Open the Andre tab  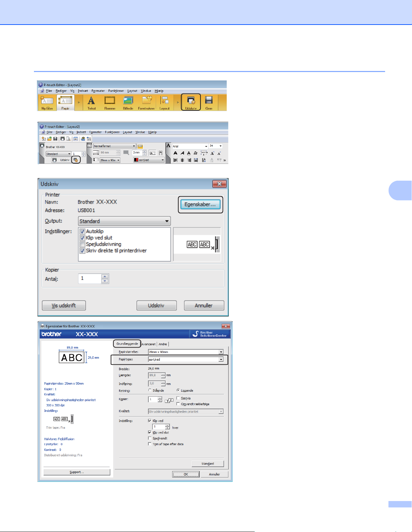(x=163, y=344)
